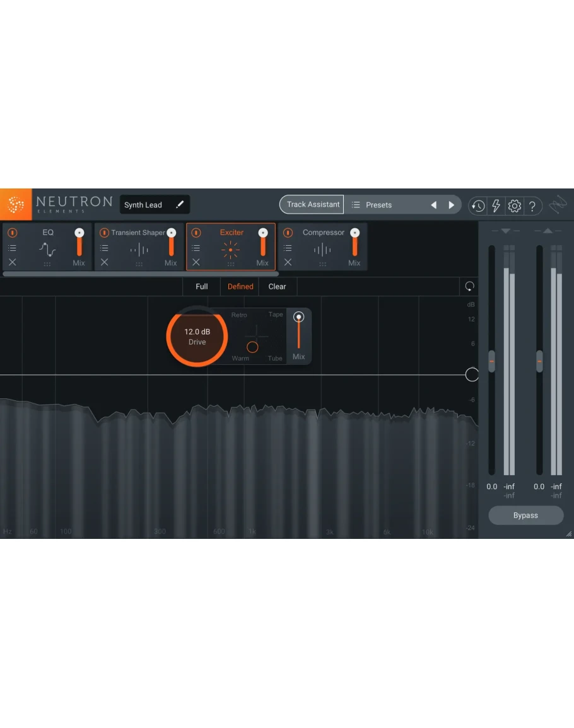Image resolution: width=574 pixels, height=728 pixels.
Task: Open the Exciter module preset list
Action: point(196,248)
